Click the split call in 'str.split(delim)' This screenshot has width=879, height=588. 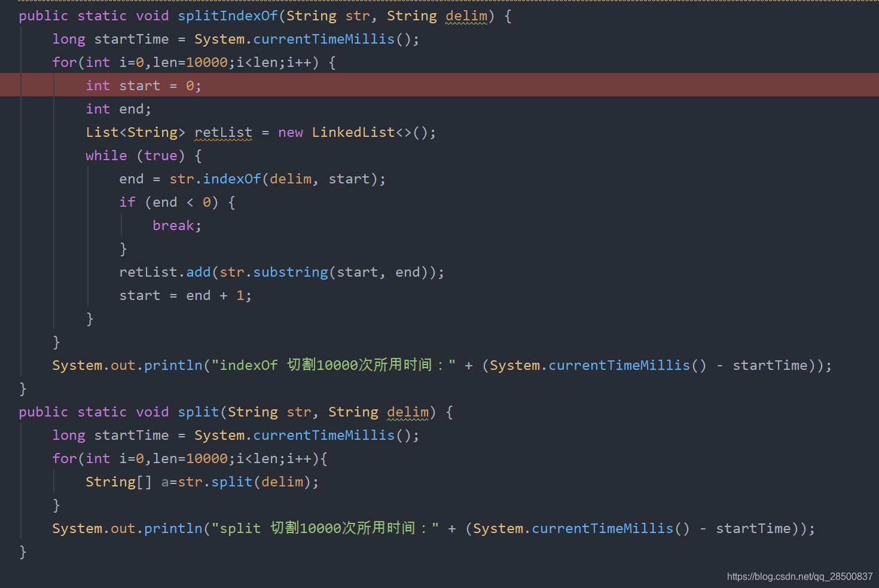pos(232,482)
